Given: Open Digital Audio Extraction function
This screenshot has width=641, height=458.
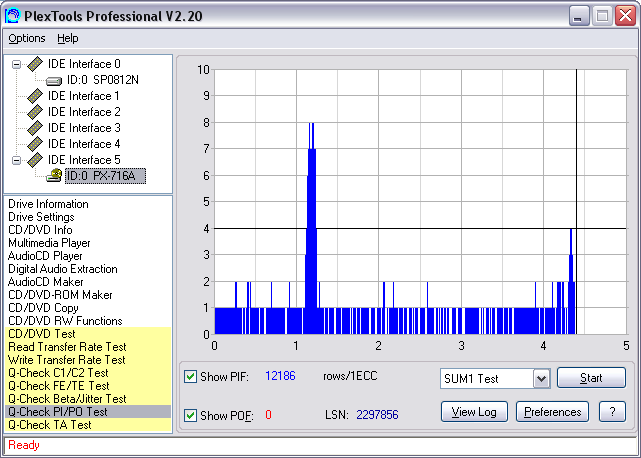Looking at the screenshot, I should [63, 269].
